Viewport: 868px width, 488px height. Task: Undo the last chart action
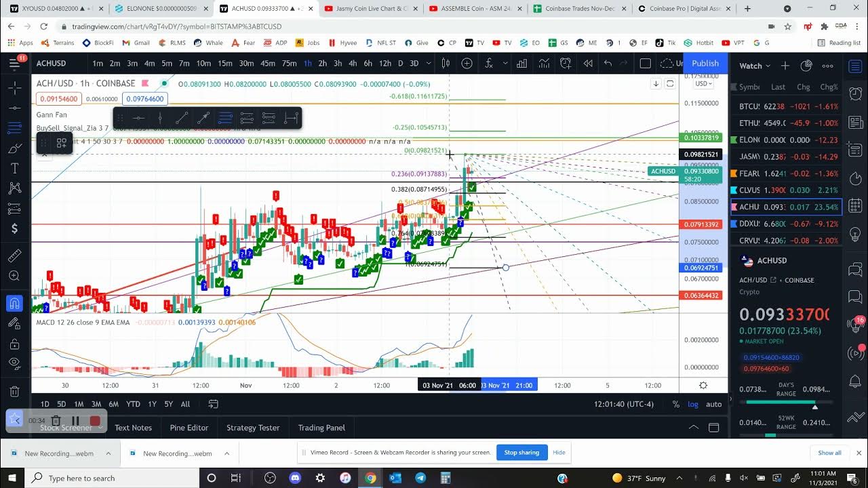tap(608, 64)
